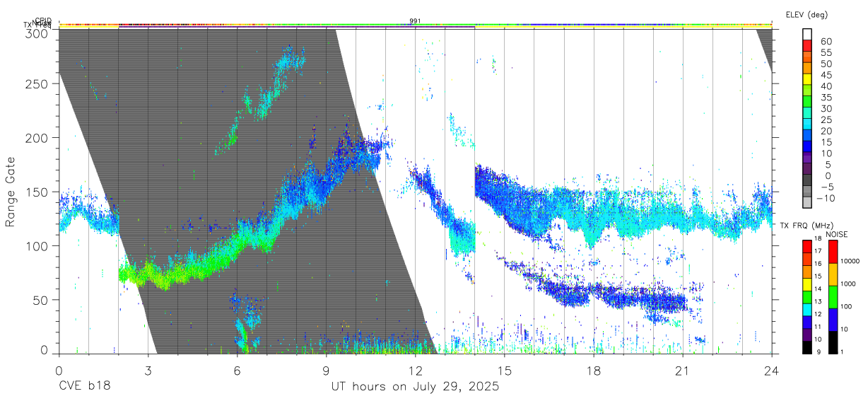This screenshot has height=401, width=868.
Task: Click the red swatch atop the NOISE colorbar
Action: (833, 251)
